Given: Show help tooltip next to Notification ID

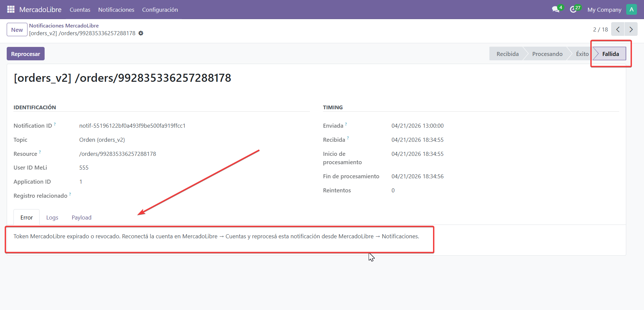Looking at the screenshot, I should click(x=55, y=124).
